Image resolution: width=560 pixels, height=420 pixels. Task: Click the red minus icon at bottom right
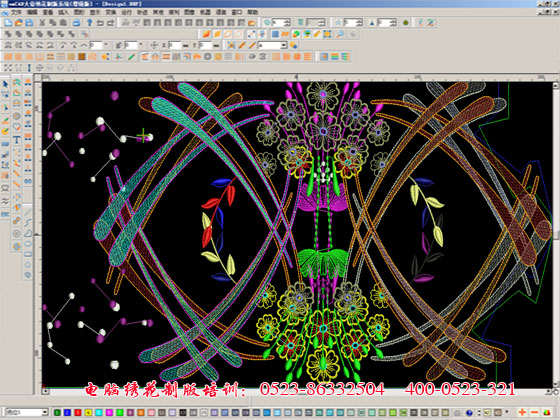(x=535, y=412)
